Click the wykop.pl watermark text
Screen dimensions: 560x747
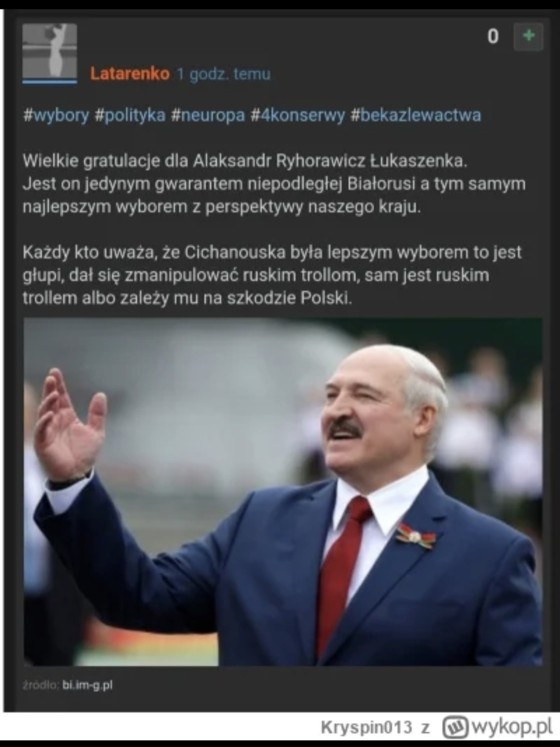click(x=512, y=727)
